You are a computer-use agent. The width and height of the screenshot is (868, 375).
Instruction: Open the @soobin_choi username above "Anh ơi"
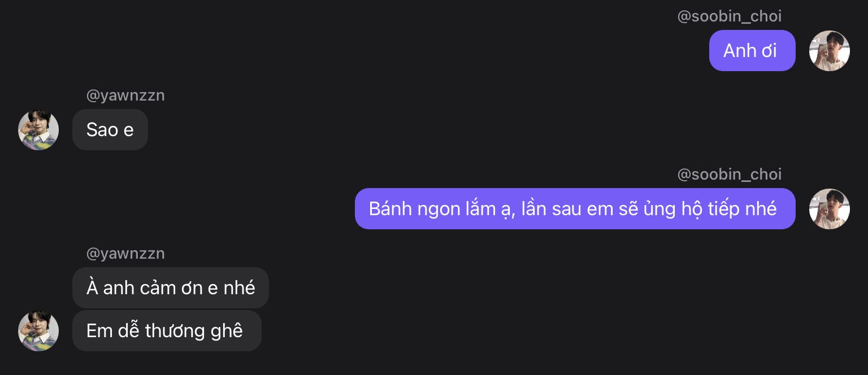click(730, 16)
